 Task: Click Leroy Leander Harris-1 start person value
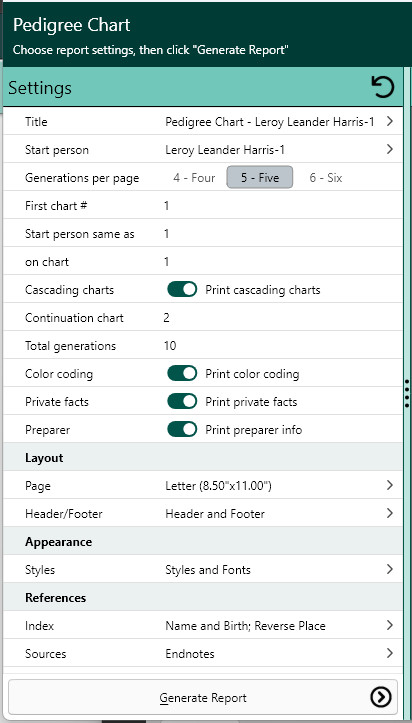pos(225,150)
